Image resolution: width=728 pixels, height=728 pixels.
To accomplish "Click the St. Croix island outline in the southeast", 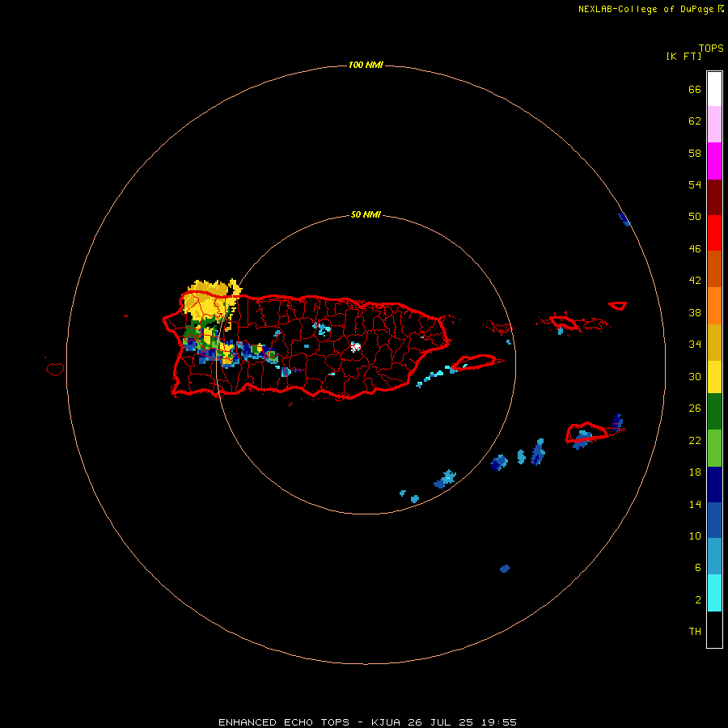I will point(587,432).
